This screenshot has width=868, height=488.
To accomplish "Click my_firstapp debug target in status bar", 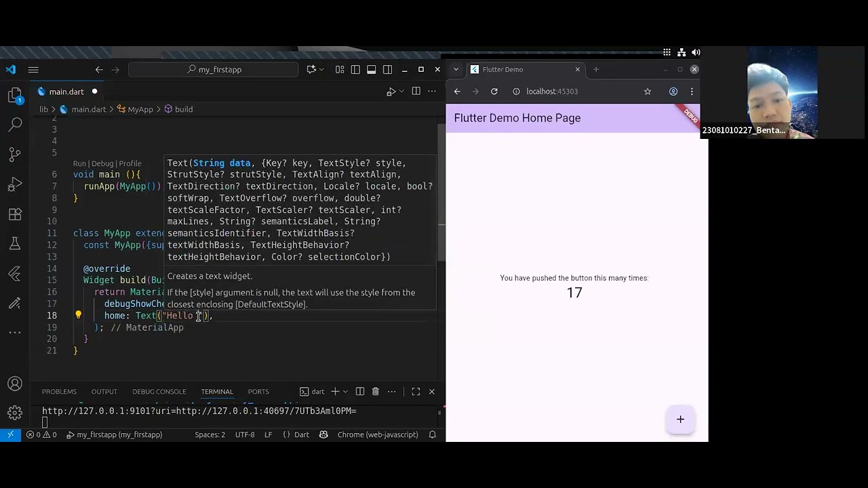I will pos(114,434).
